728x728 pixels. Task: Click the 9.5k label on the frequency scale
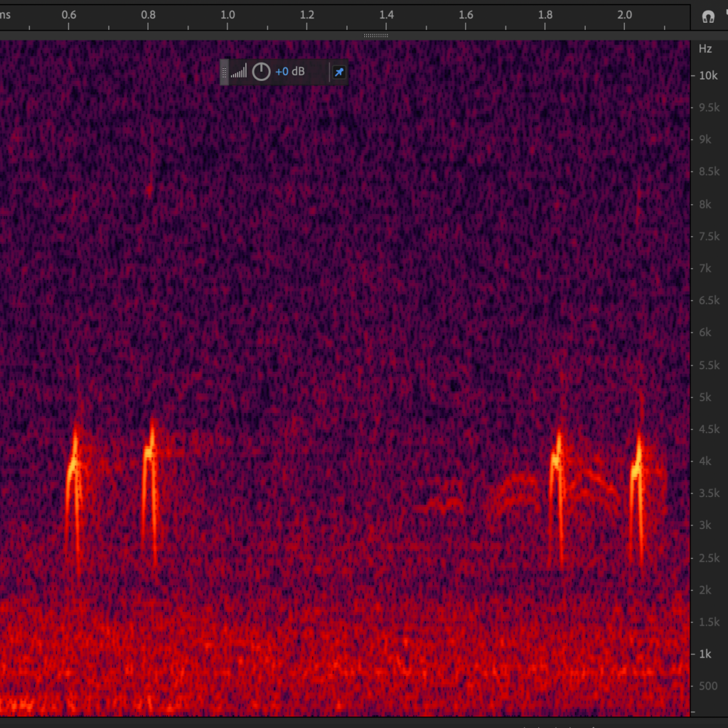click(x=709, y=108)
